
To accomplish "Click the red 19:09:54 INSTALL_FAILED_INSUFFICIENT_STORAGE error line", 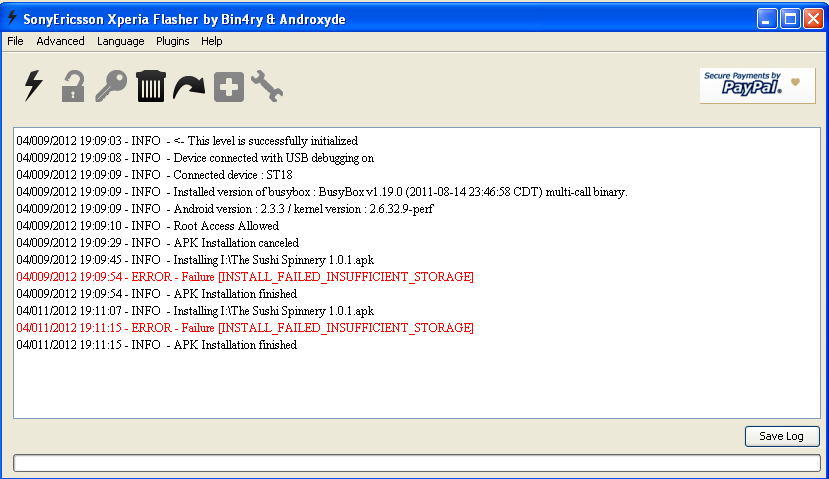I will (x=245, y=277).
